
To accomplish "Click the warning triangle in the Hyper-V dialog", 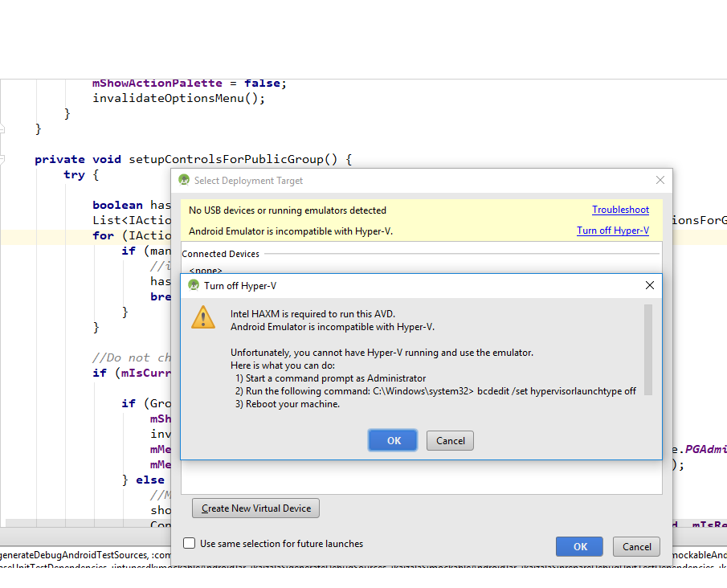I will 203,317.
